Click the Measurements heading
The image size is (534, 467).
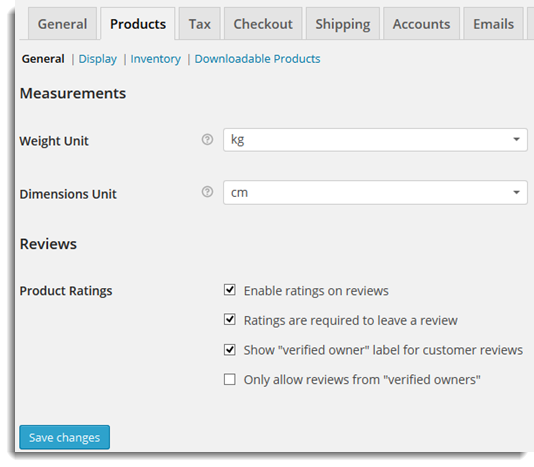73,93
